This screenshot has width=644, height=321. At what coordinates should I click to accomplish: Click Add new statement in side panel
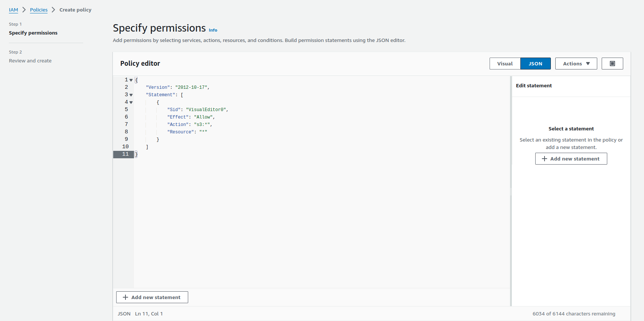click(571, 159)
